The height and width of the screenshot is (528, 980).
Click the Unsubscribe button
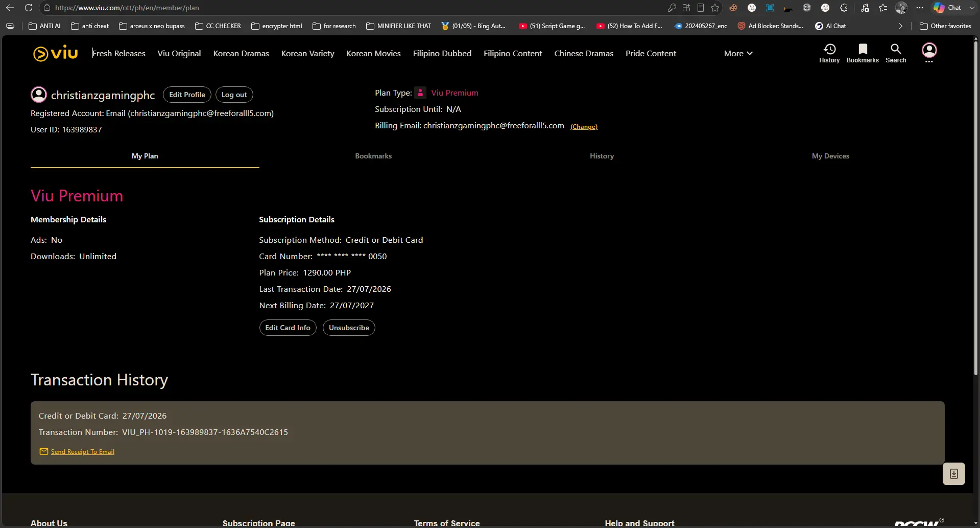(x=349, y=328)
